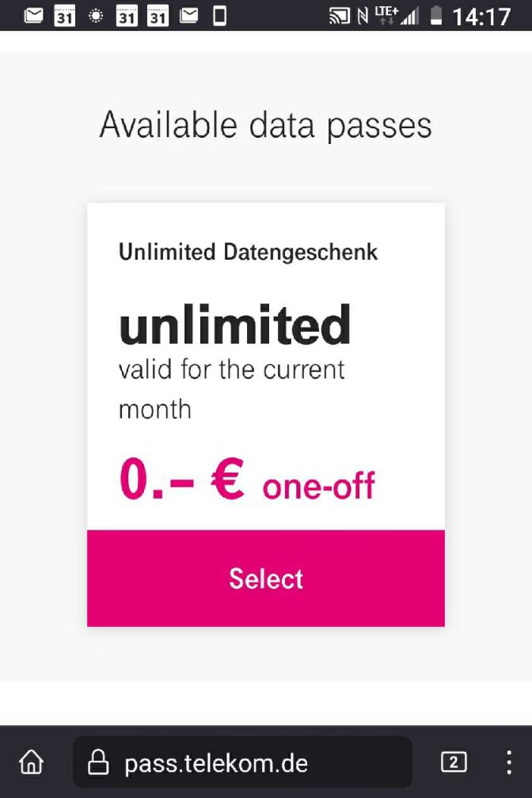Tap the 0.- € one-off price

[247, 480]
